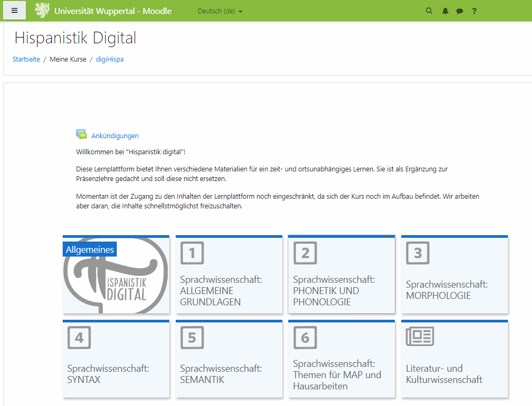Open Universität Wuppertal - Moodle home link
532x406 pixels.
(113, 11)
